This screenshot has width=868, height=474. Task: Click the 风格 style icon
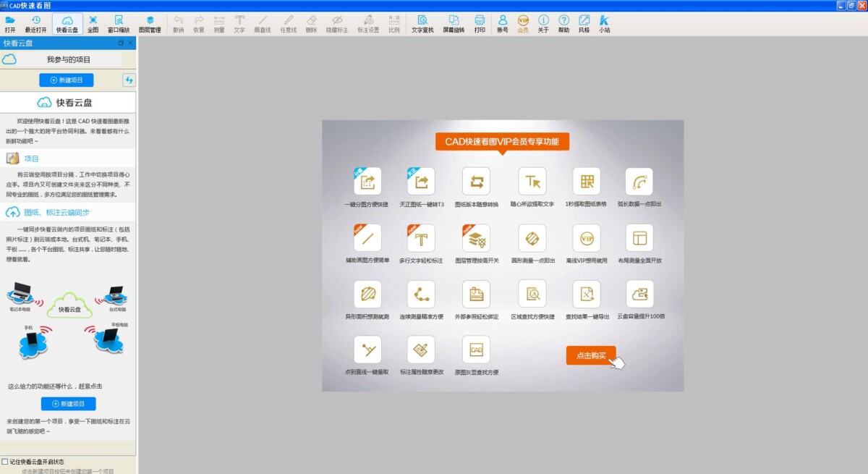pyautogui.click(x=584, y=24)
